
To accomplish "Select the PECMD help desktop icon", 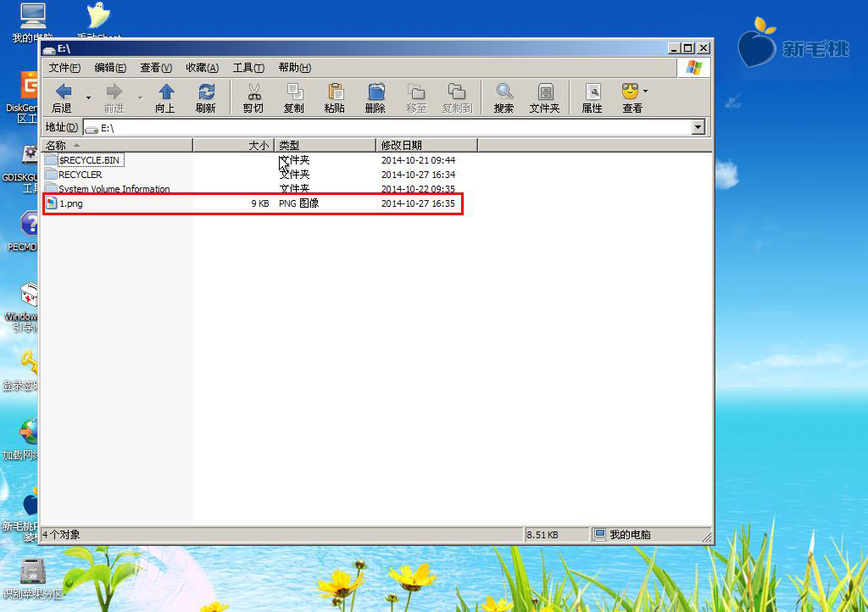I will [23, 231].
